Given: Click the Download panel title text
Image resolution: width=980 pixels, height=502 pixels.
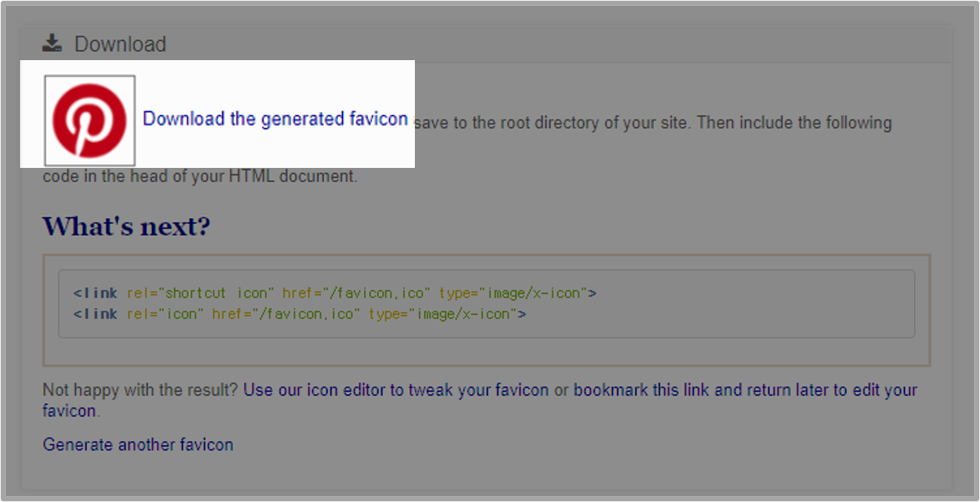Looking at the screenshot, I should (x=120, y=43).
